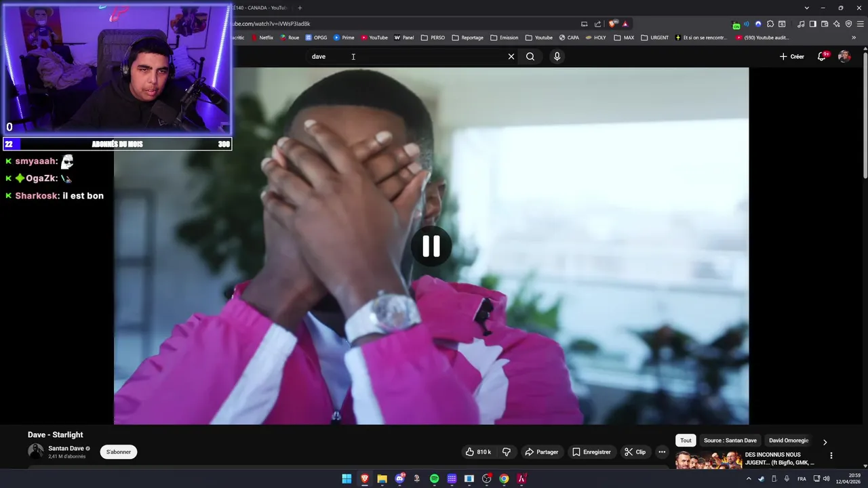Like the video with 810 k likes
The width and height of the screenshot is (868, 488).
[478, 452]
